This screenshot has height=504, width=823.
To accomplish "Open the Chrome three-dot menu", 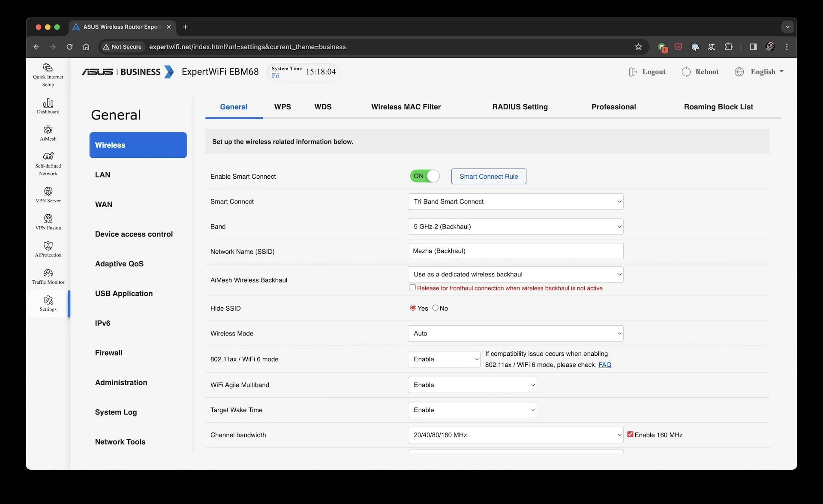I will click(x=787, y=47).
